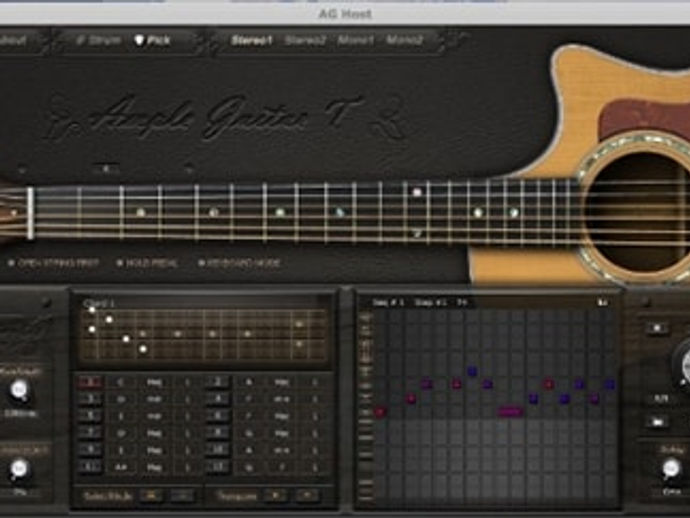Viewport: 690px width, 518px height.
Task: Open chord type dropdown for slot 1
Action: [x=154, y=382]
